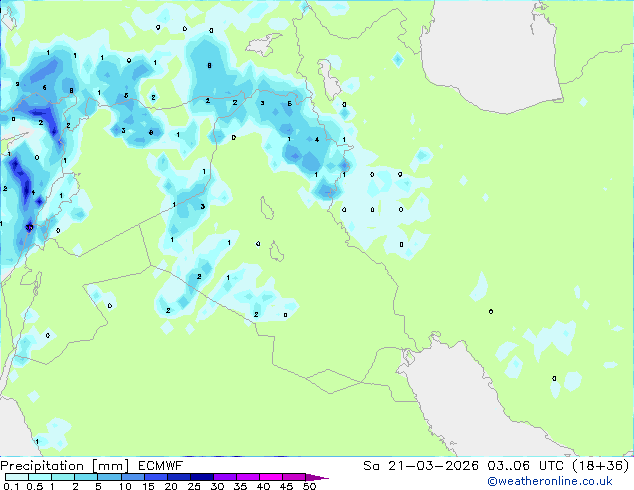Click the 15–20 mm legend swatch

155,477
